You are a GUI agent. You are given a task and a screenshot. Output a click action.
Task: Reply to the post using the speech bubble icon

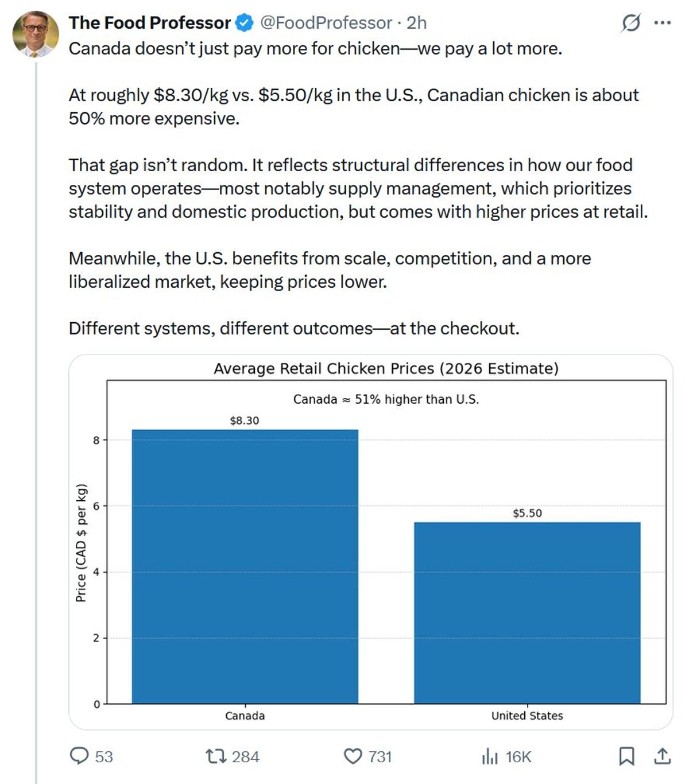[x=79, y=756]
